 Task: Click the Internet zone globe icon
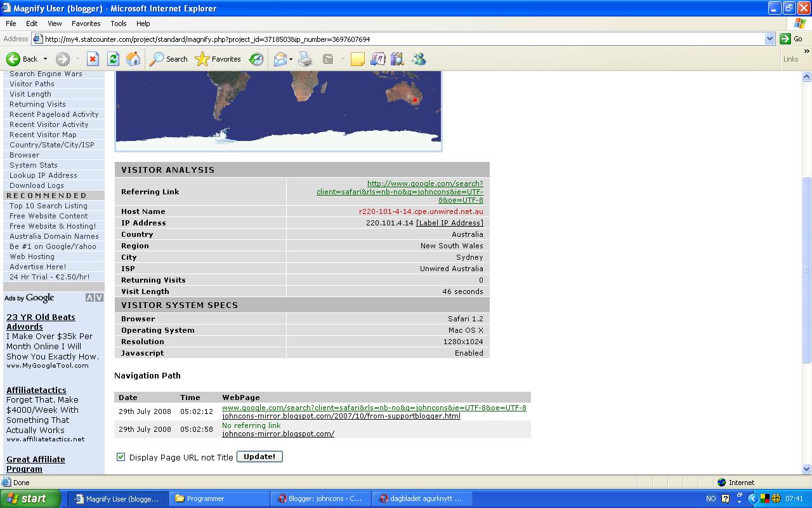[721, 483]
